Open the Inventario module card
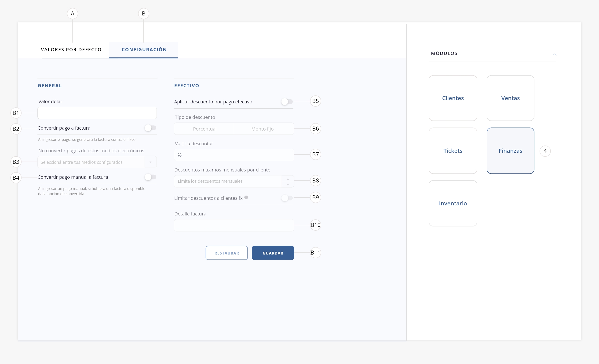599x364 pixels. [x=453, y=203]
